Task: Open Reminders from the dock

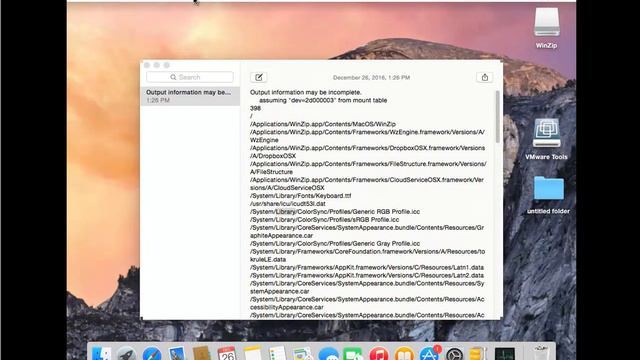Action: (x=278, y=353)
